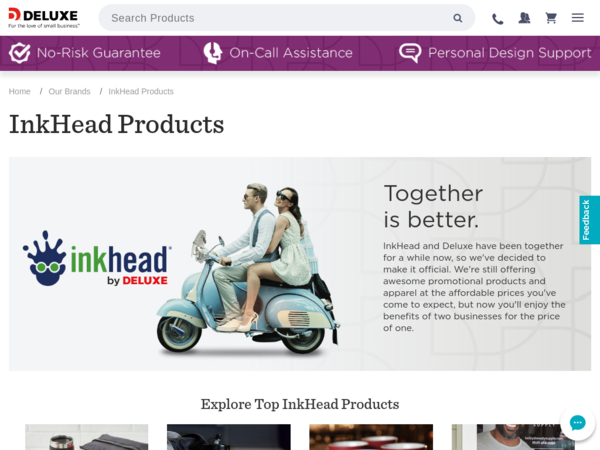Open the account user icon
Viewport: 600px width, 450px height.
[x=524, y=18]
